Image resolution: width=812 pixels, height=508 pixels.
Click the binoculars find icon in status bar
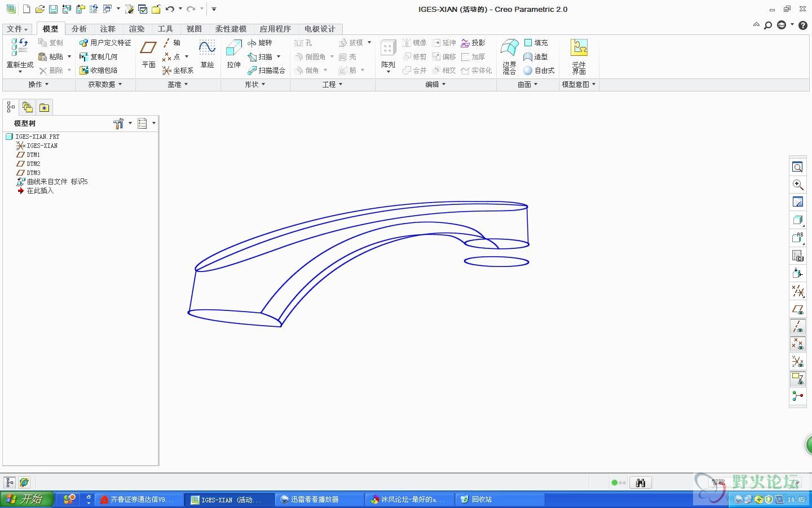pos(641,483)
